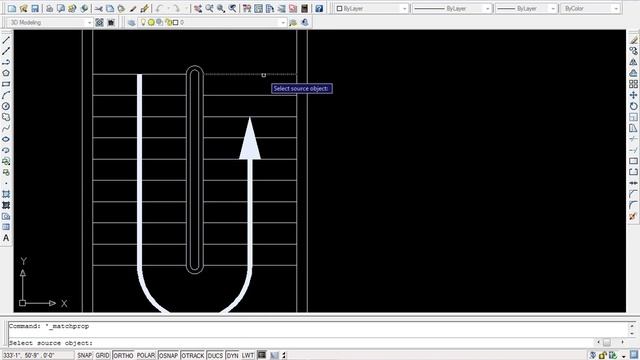Viewport: 640px width, 360px height.
Task: Activate the Match Properties brush icon
Action: pos(133,8)
